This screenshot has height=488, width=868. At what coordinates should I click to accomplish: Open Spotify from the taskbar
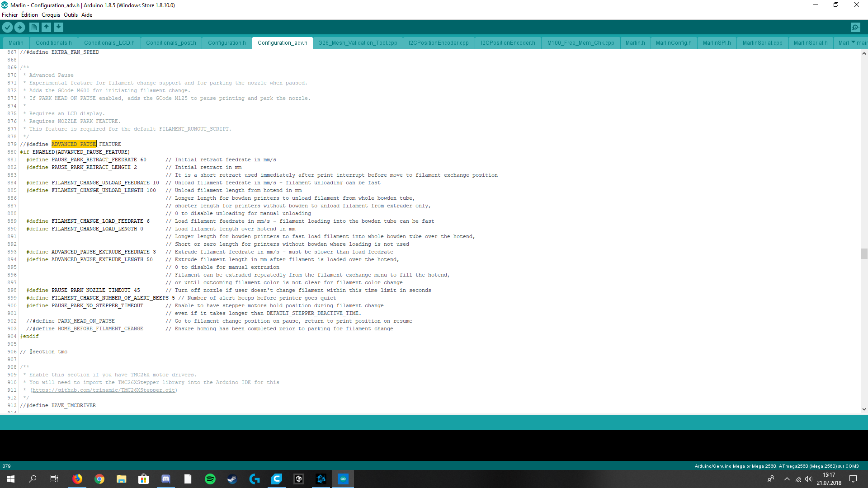(x=210, y=479)
